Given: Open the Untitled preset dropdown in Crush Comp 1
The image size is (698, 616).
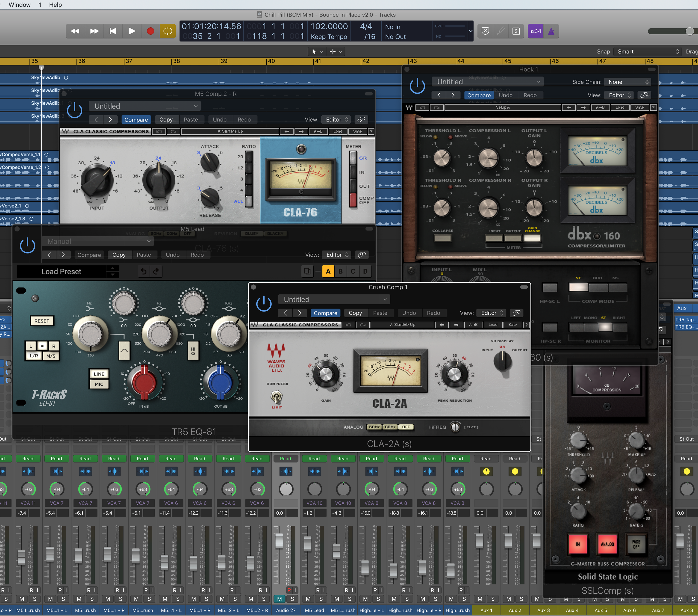Looking at the screenshot, I should click(x=334, y=300).
